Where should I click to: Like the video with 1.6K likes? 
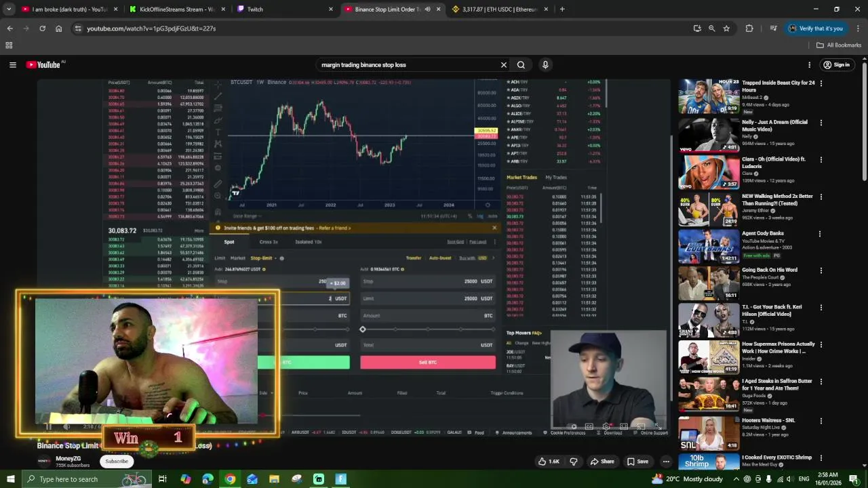[x=549, y=462]
